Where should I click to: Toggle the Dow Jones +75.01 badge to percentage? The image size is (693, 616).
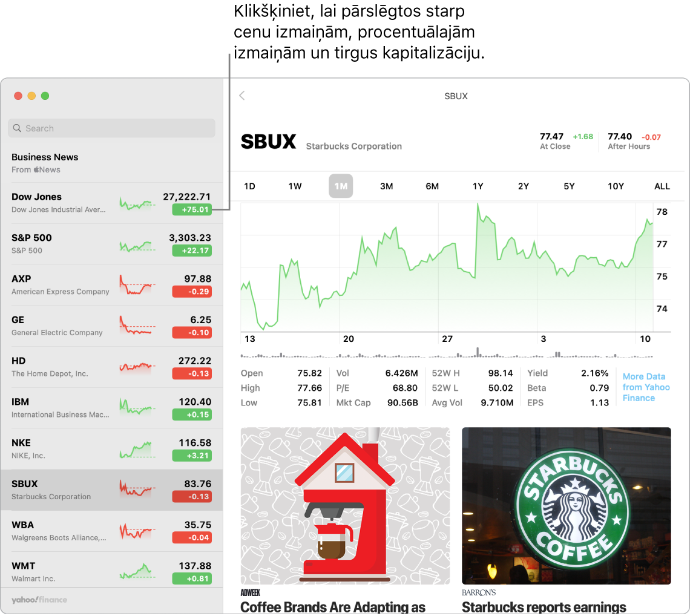pos(192,209)
